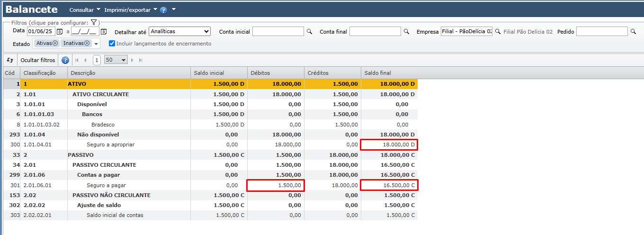
Task: Click the filter funnel icon to configure filters
Action: [x=94, y=22]
